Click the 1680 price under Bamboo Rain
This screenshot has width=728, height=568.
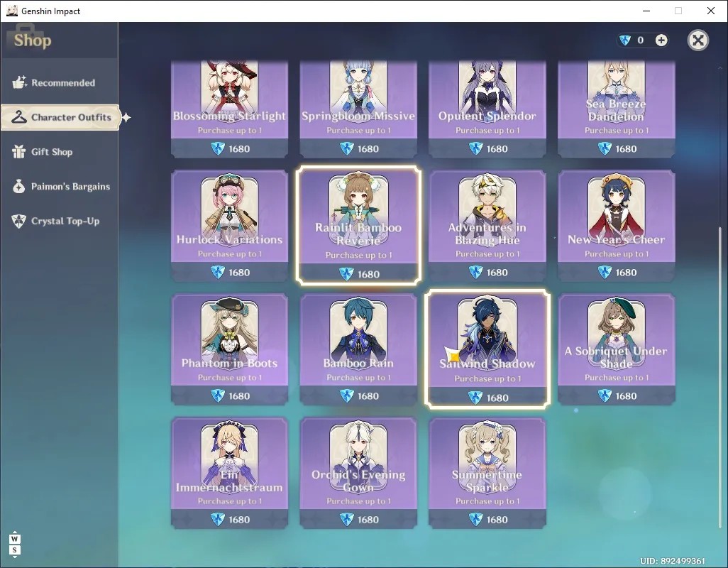click(368, 395)
